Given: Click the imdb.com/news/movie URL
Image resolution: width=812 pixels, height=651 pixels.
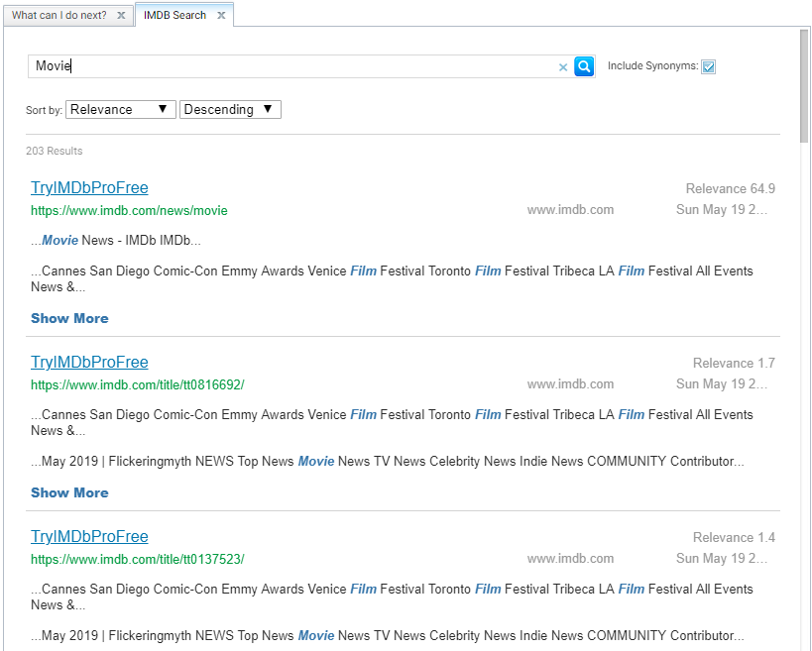Looking at the screenshot, I should click(x=129, y=211).
